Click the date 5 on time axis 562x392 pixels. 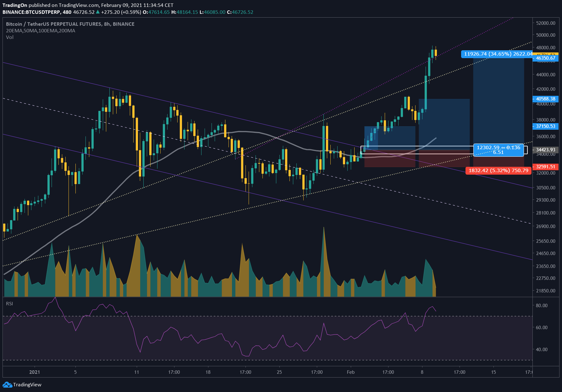[x=75, y=372]
